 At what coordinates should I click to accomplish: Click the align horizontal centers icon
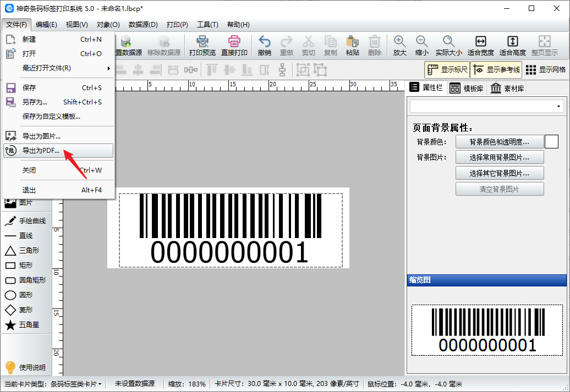pyautogui.click(x=138, y=70)
